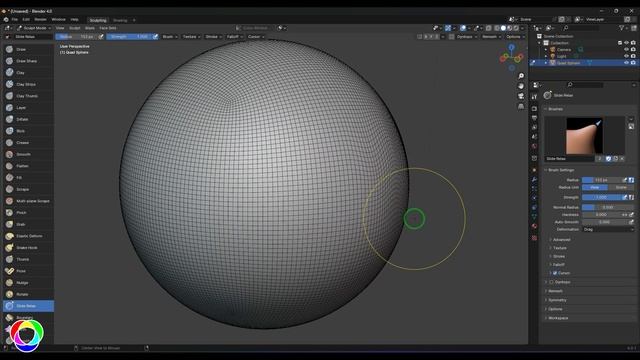Select the Clay brush
Image resolution: width=640 pixels, height=360 pixels.
(x=28, y=72)
